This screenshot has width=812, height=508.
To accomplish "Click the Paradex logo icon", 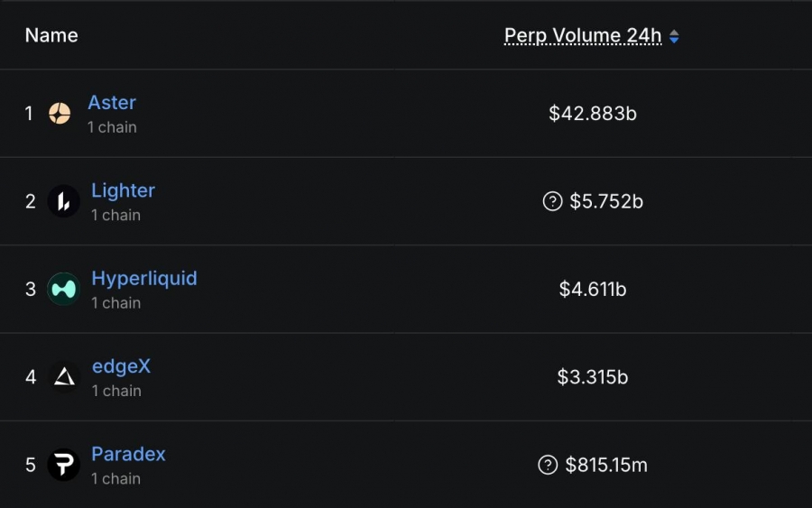I will 63,465.
